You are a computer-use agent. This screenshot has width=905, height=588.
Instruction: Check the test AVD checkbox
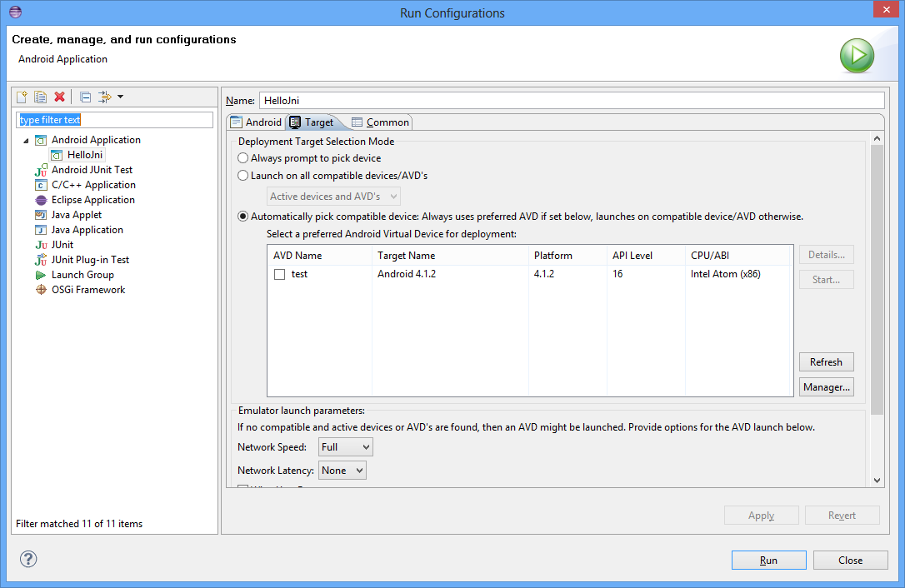tap(280, 274)
